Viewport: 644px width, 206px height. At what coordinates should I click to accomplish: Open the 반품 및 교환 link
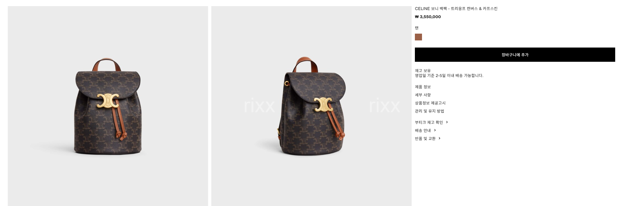pos(425,138)
